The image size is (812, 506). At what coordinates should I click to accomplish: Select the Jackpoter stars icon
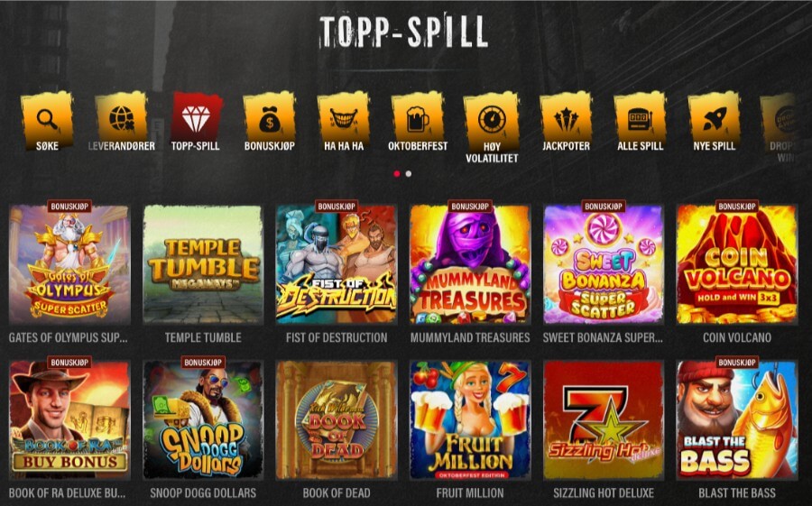(x=566, y=120)
